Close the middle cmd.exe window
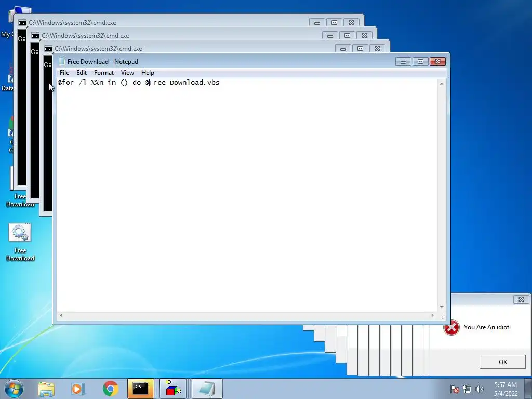 tap(364, 36)
